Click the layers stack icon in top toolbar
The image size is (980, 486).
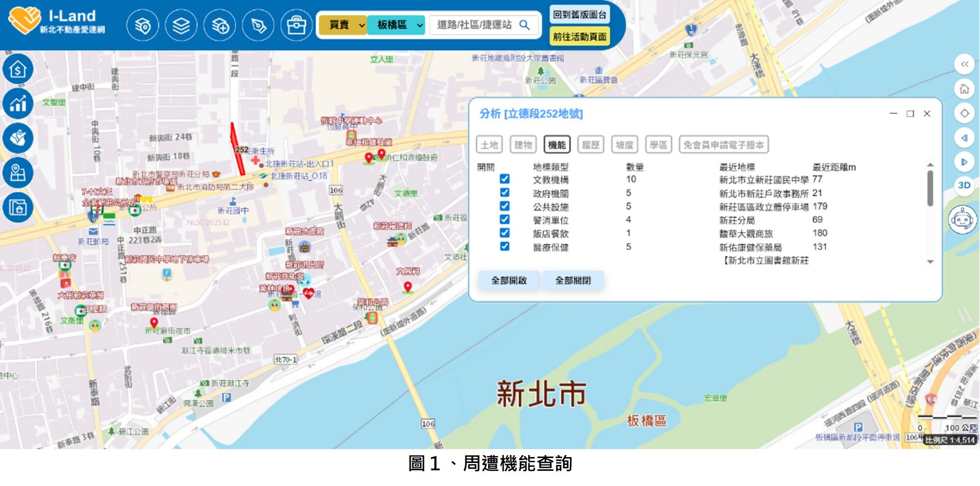181,26
